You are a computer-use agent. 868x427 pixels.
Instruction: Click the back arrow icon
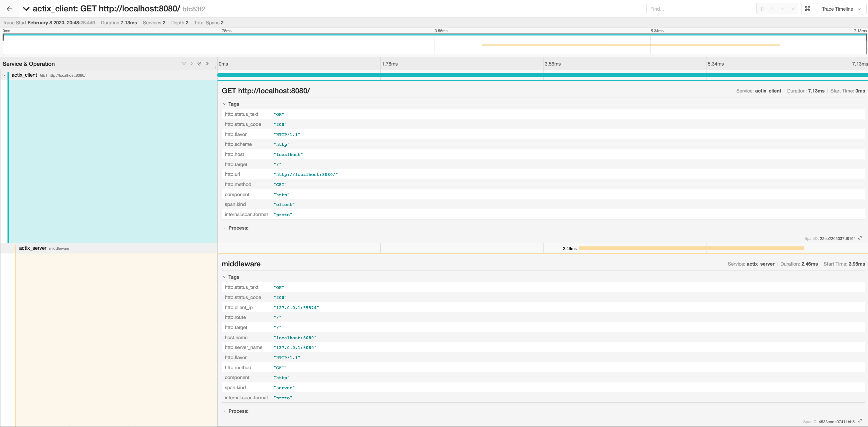9,9
